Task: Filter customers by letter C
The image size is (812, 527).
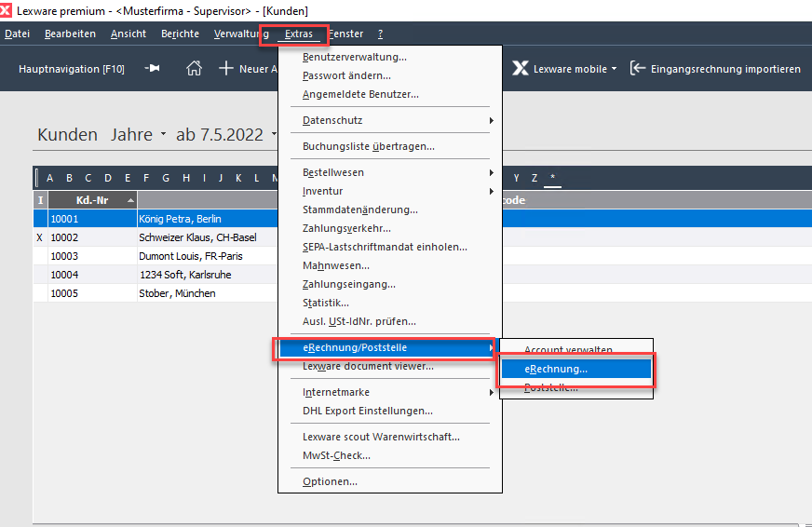Action: (88, 178)
